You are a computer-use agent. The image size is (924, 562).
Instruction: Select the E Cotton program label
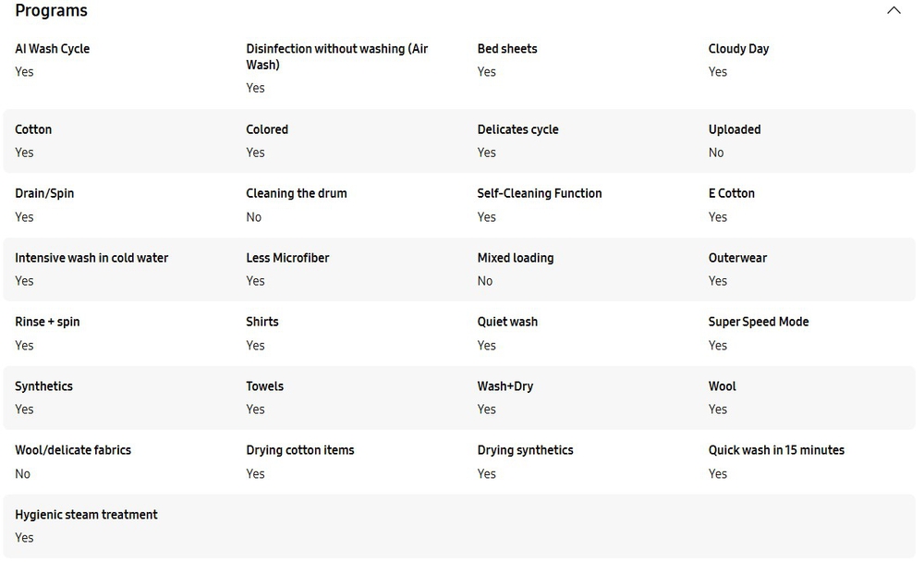[732, 193]
